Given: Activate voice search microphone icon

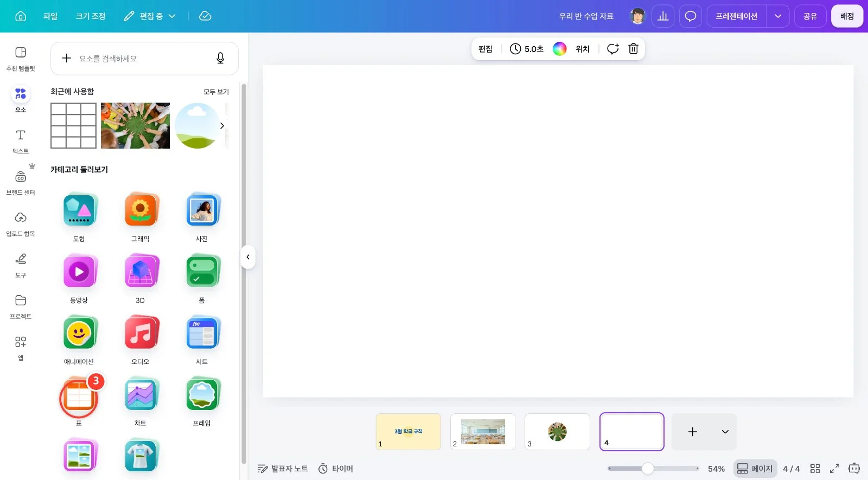Looking at the screenshot, I should tap(220, 58).
